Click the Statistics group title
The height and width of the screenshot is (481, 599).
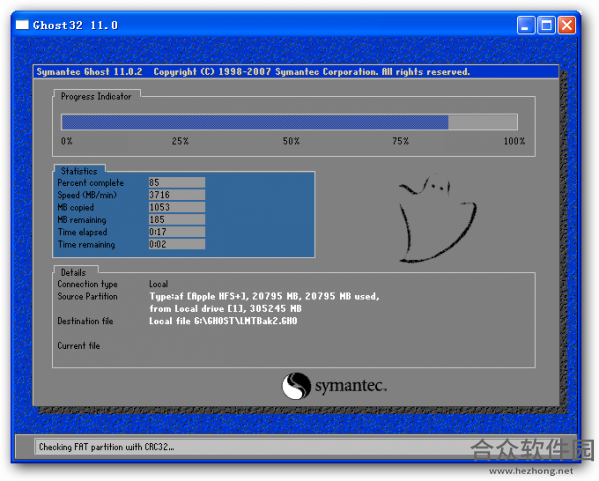(x=79, y=171)
